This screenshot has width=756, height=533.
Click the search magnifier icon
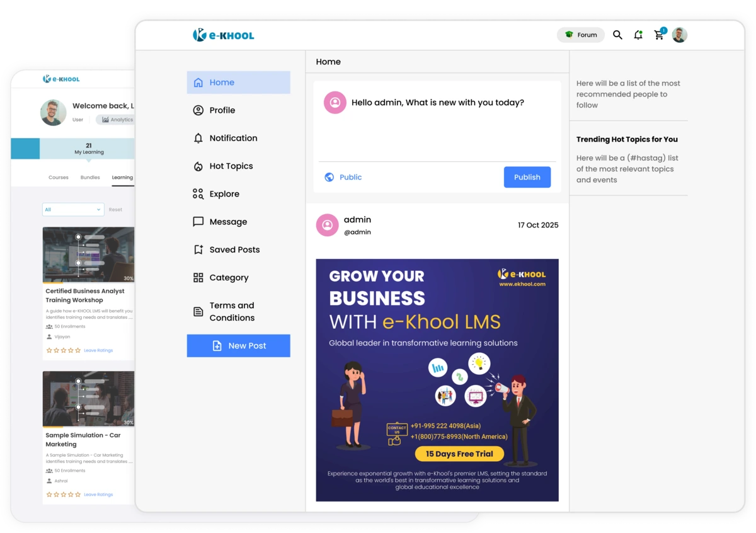point(617,35)
